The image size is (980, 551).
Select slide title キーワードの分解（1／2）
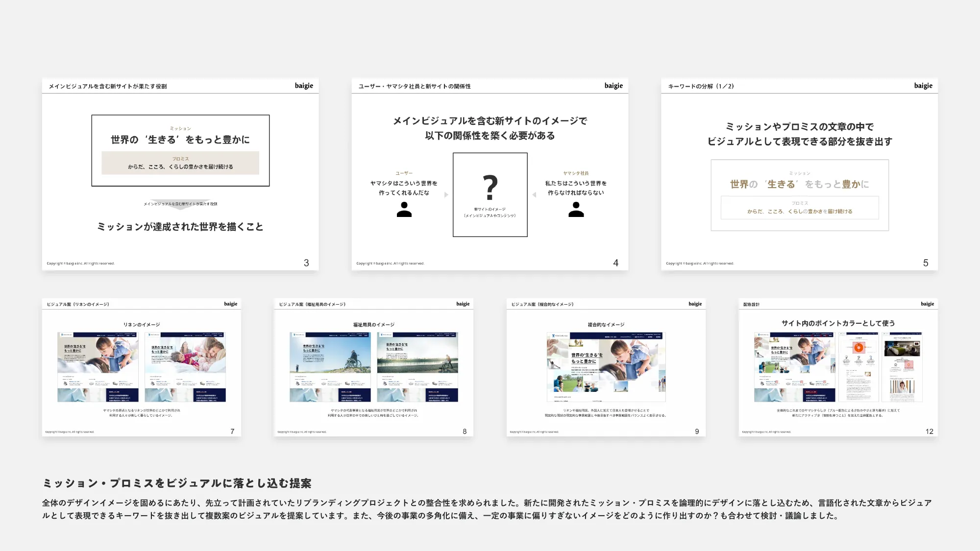click(x=701, y=86)
